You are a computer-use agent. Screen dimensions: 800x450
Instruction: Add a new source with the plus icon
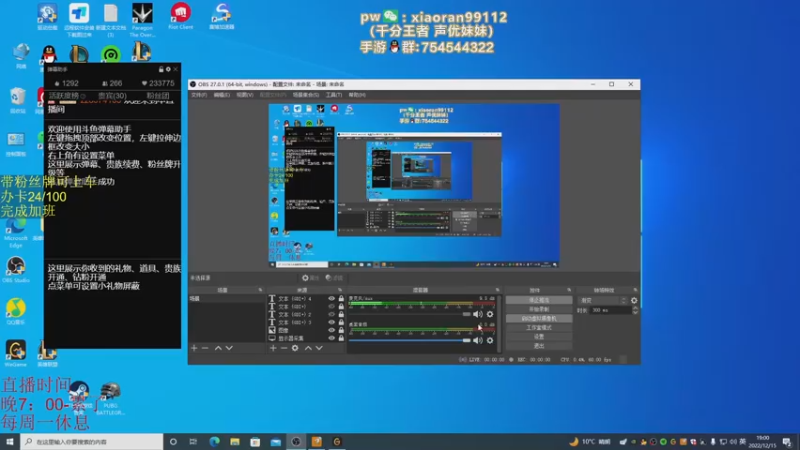273,348
